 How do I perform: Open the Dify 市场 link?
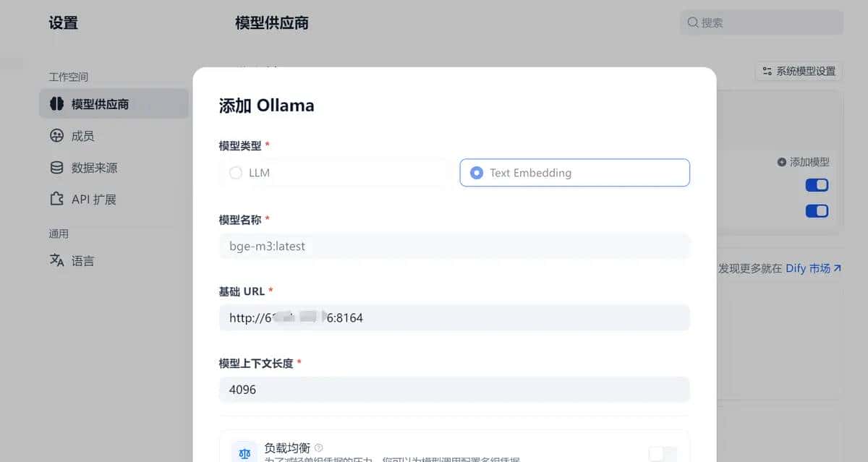pos(814,268)
